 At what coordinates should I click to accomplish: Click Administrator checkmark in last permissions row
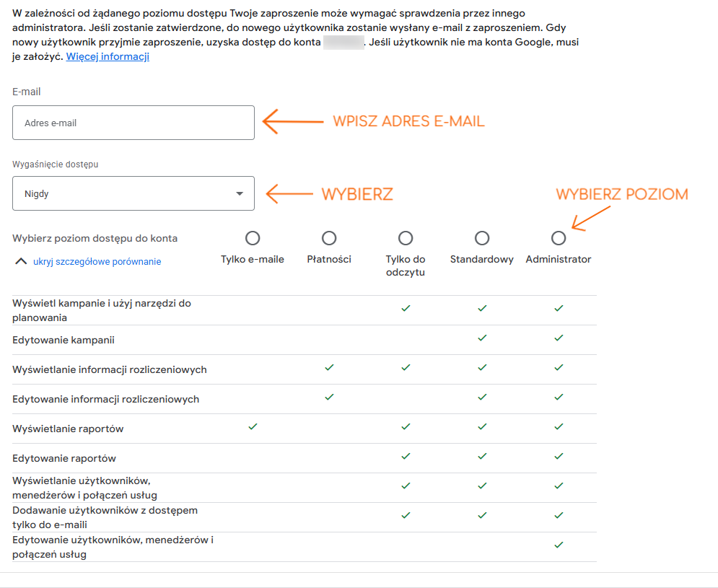559,545
